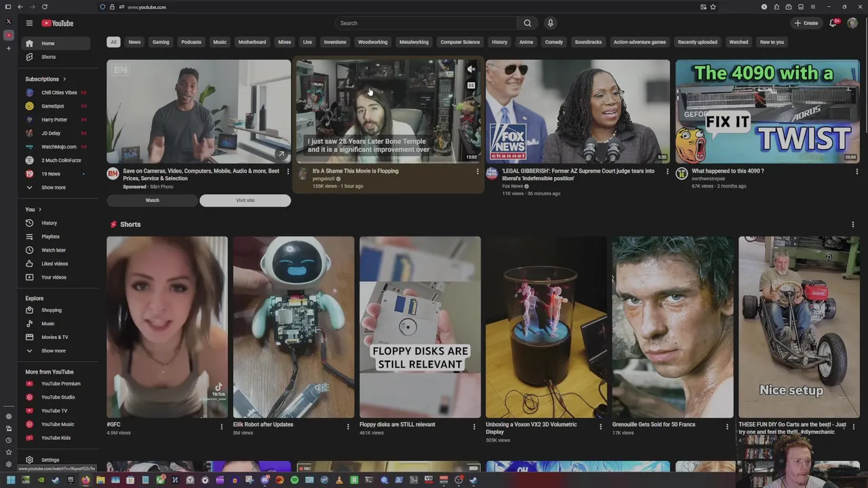Open the penguinz0 channel link
Image resolution: width=868 pixels, height=488 pixels.
[323, 179]
